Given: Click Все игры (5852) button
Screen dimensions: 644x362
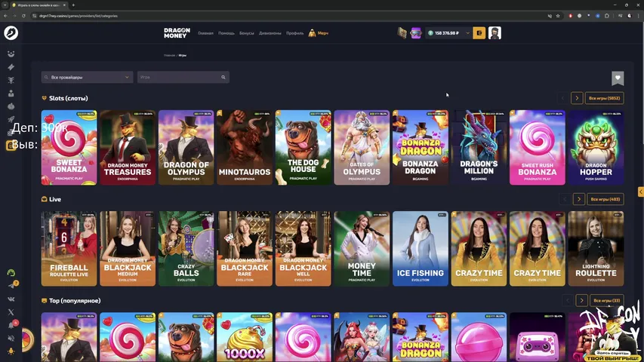Looking at the screenshot, I should point(604,98).
